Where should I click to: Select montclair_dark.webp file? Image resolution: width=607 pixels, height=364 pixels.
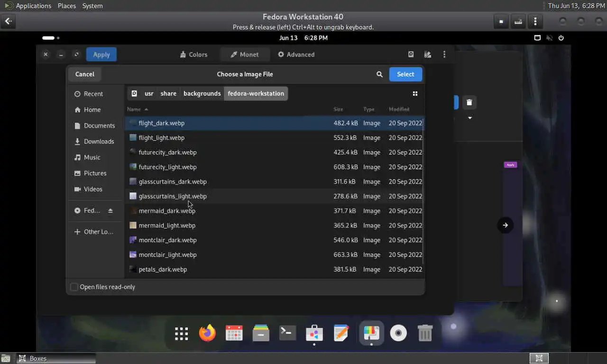275,240
